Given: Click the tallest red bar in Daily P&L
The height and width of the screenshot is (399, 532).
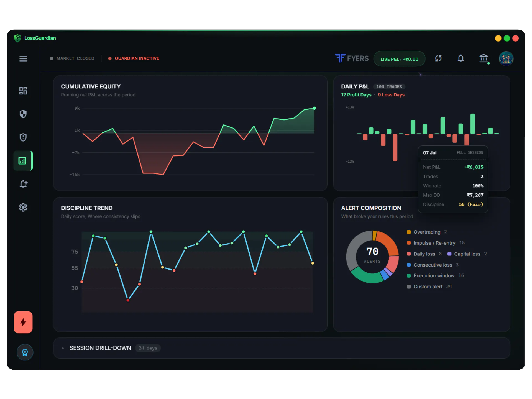Looking at the screenshot, I should (395, 147).
